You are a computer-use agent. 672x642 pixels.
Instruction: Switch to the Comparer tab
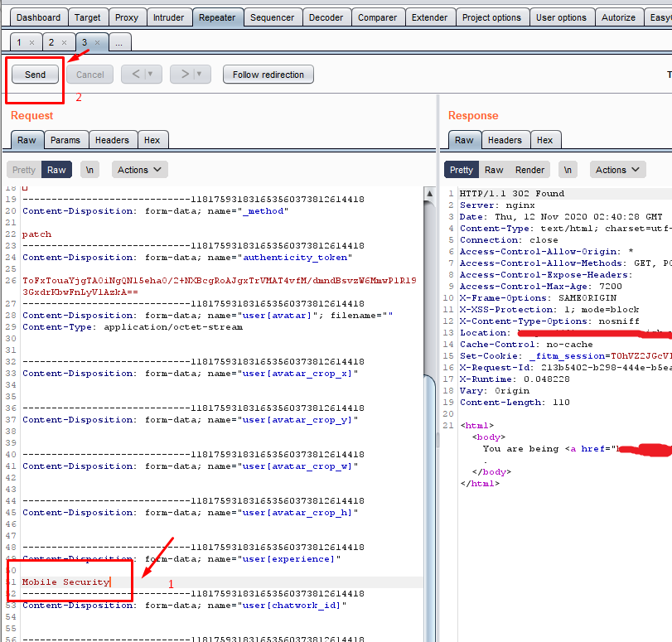click(x=378, y=17)
